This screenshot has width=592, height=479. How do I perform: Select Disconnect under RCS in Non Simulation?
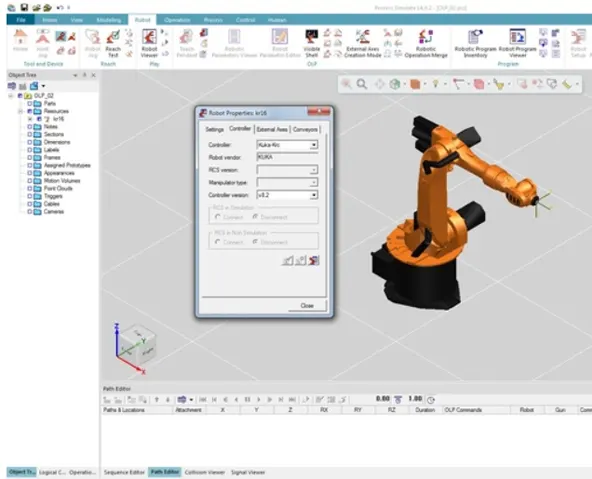coord(255,242)
